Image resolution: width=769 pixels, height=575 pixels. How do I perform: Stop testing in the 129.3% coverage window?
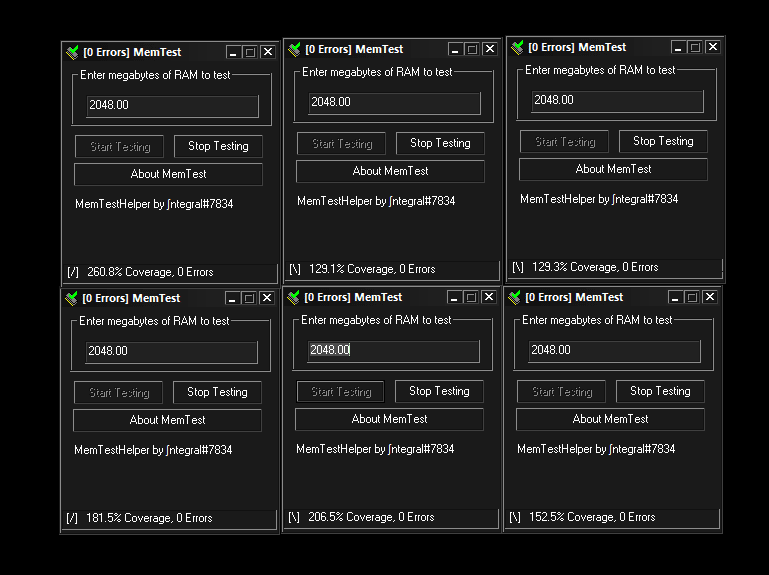tap(663, 141)
